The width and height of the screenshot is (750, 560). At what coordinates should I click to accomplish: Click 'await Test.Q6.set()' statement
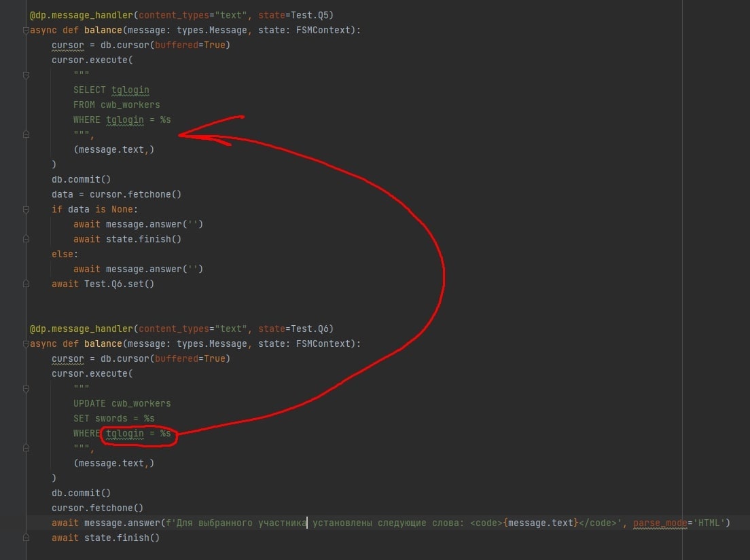click(x=103, y=284)
